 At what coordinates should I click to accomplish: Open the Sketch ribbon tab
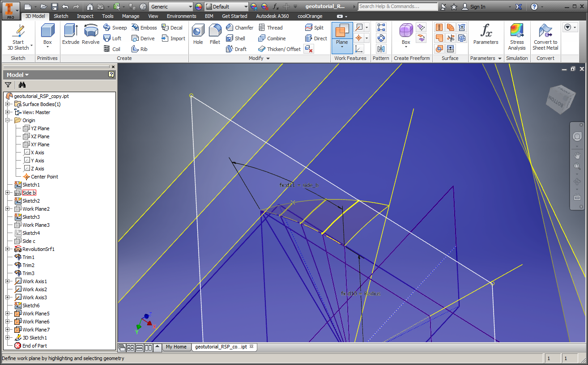pos(61,16)
